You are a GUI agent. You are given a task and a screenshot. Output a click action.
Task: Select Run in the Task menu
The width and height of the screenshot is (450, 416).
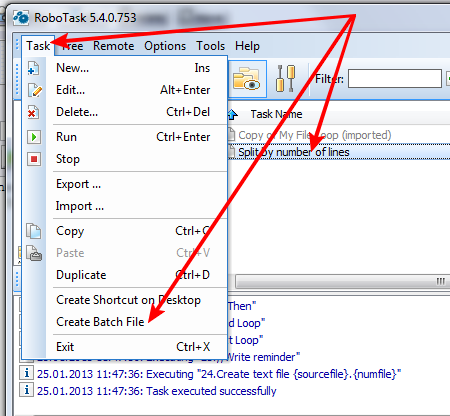pos(124,137)
